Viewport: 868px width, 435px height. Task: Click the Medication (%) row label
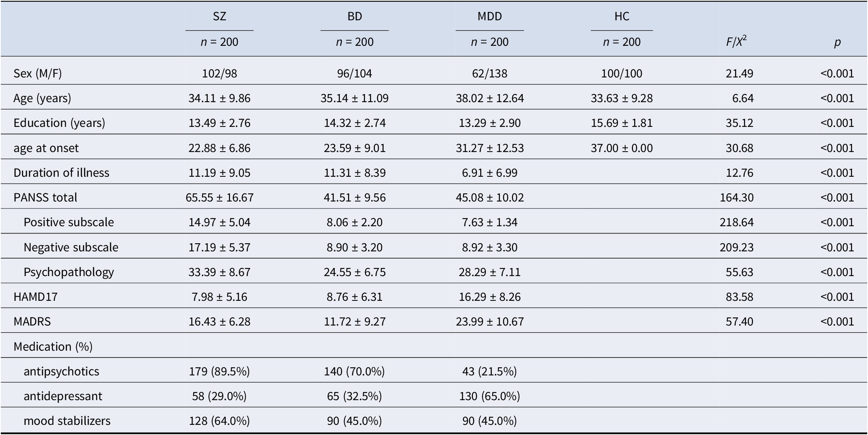coord(53,347)
